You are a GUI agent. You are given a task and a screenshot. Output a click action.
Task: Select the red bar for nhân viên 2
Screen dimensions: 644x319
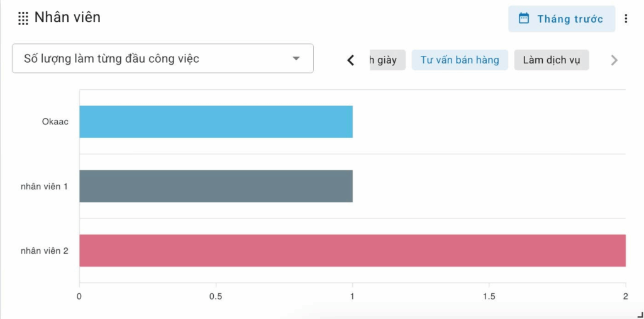[x=352, y=251]
